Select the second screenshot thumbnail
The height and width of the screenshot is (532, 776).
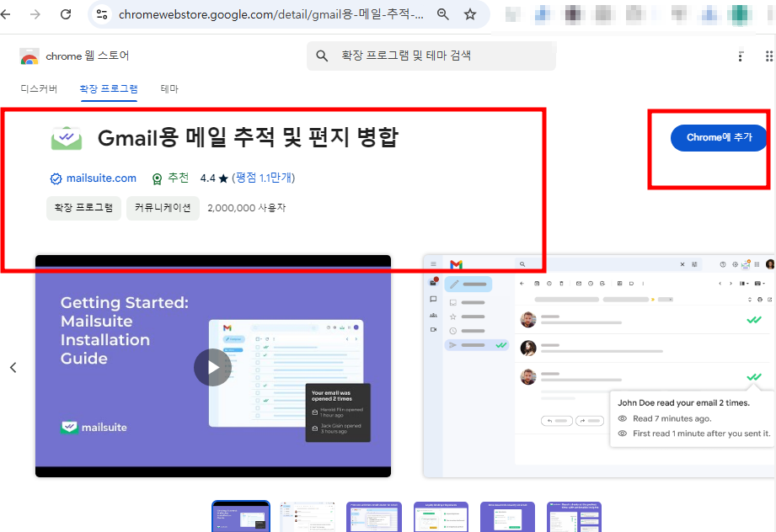point(307,517)
